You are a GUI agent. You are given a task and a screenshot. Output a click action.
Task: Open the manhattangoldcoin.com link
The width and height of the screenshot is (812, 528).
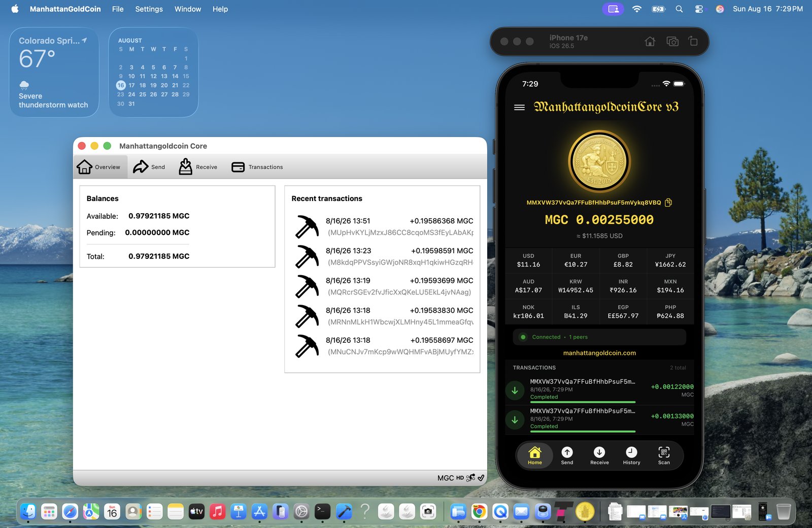pyautogui.click(x=599, y=353)
